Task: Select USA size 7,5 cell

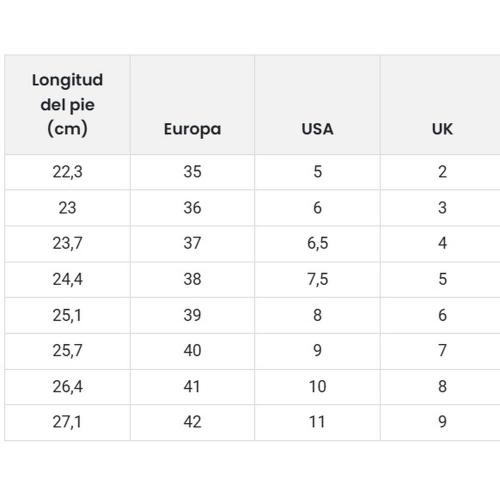Action: coord(317,279)
